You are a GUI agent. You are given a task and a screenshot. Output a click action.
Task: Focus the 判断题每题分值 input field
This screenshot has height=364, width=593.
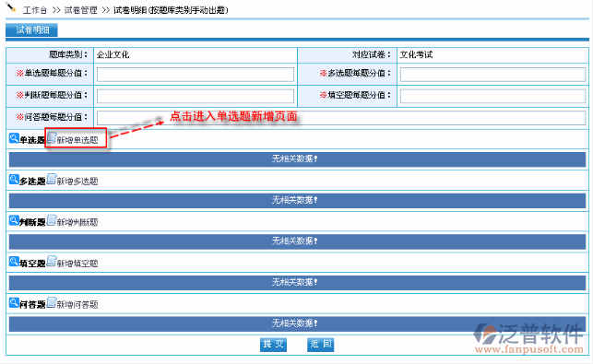196,96
